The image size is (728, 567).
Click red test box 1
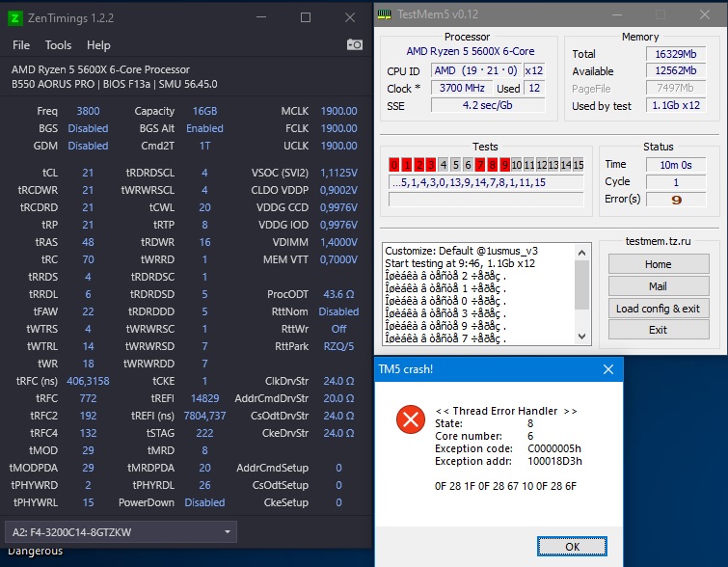click(407, 164)
